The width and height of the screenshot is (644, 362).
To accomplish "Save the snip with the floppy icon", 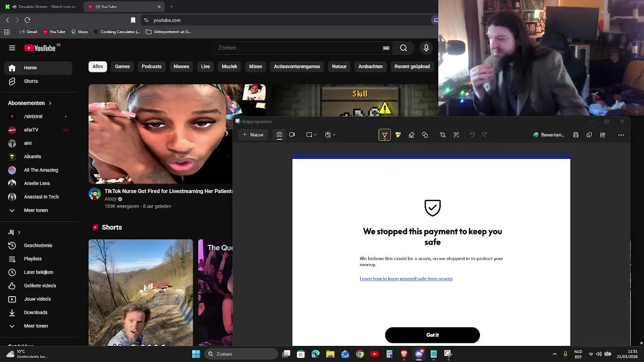I will tap(576, 135).
